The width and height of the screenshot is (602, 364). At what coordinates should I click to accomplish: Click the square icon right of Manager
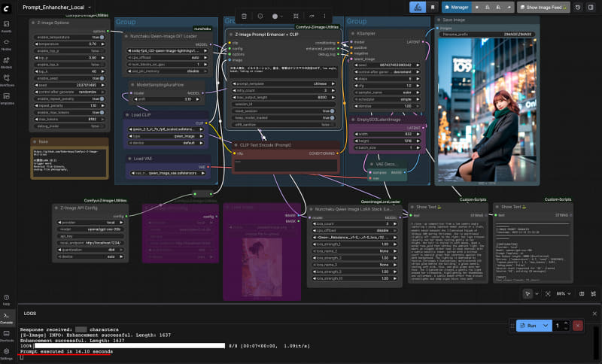[477, 8]
